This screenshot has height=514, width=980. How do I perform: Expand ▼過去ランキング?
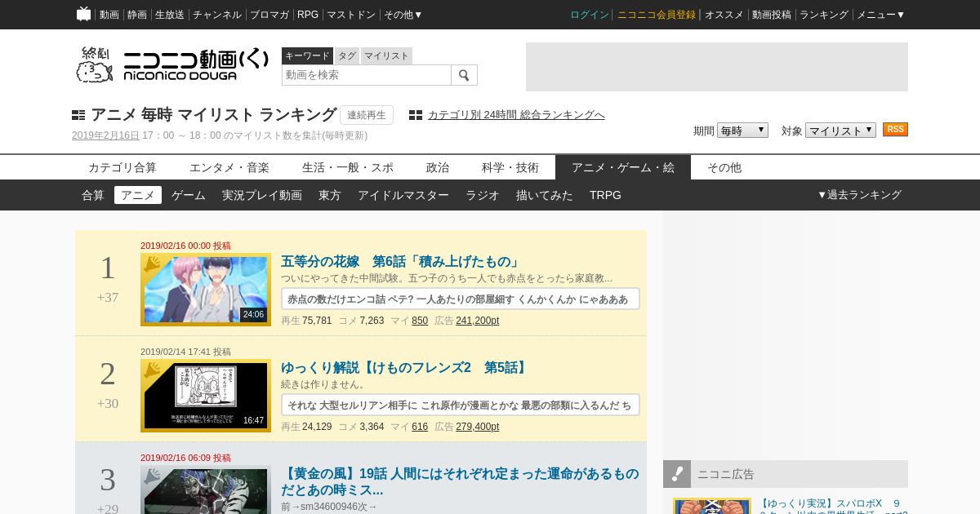[859, 195]
